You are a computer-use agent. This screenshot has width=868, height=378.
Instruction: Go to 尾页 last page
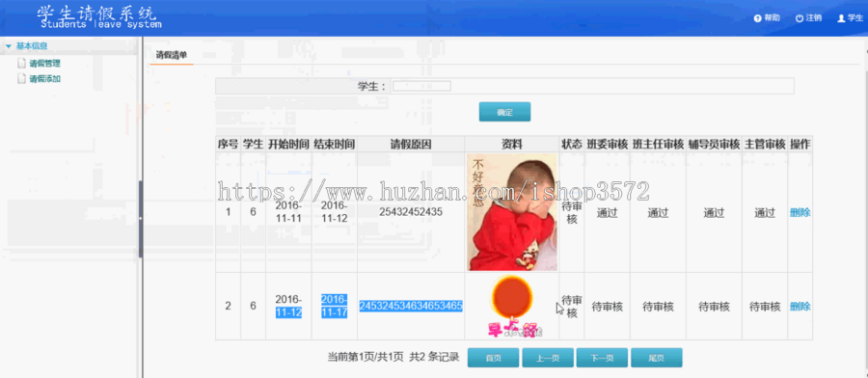(657, 358)
